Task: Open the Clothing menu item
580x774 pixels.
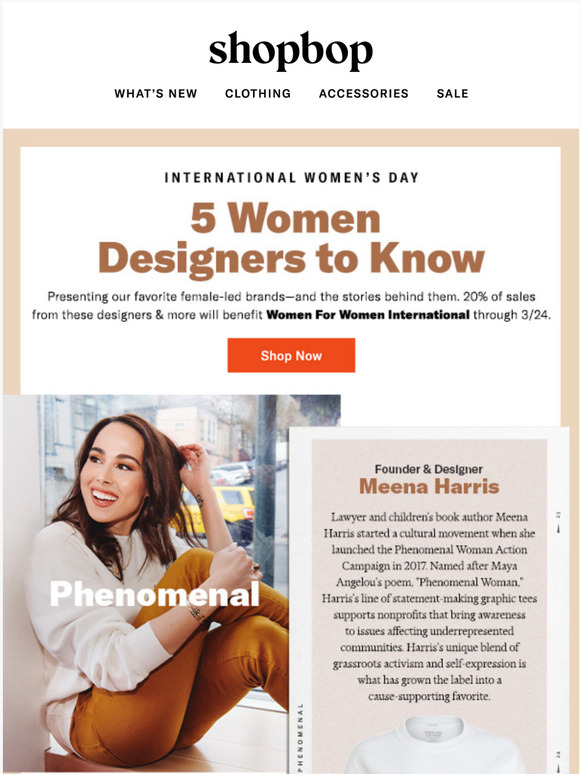Action: 258,94
